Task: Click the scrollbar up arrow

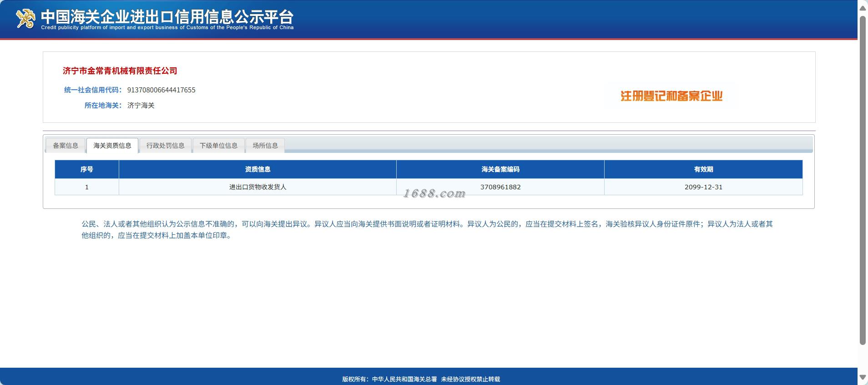Action: (863, 8)
